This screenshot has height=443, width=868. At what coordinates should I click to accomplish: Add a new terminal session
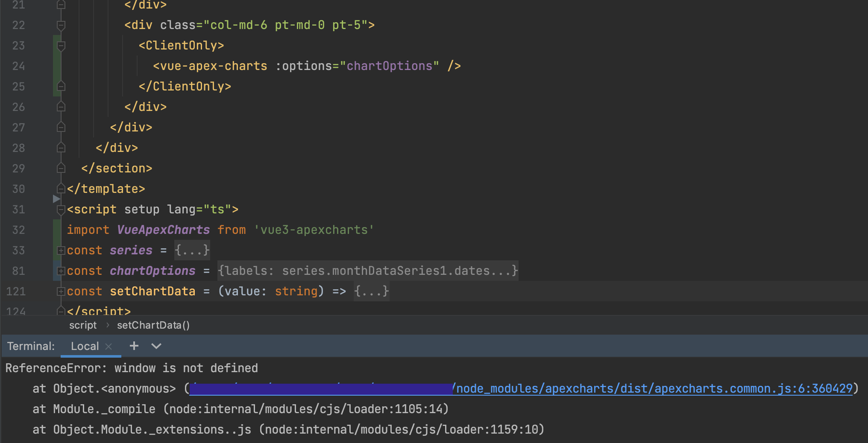tap(134, 346)
